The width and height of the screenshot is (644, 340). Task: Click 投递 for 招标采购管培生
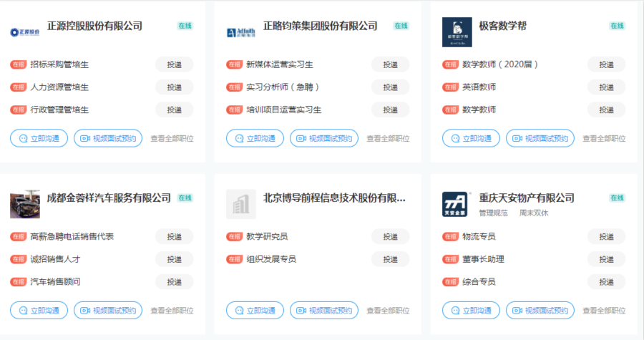(175, 64)
